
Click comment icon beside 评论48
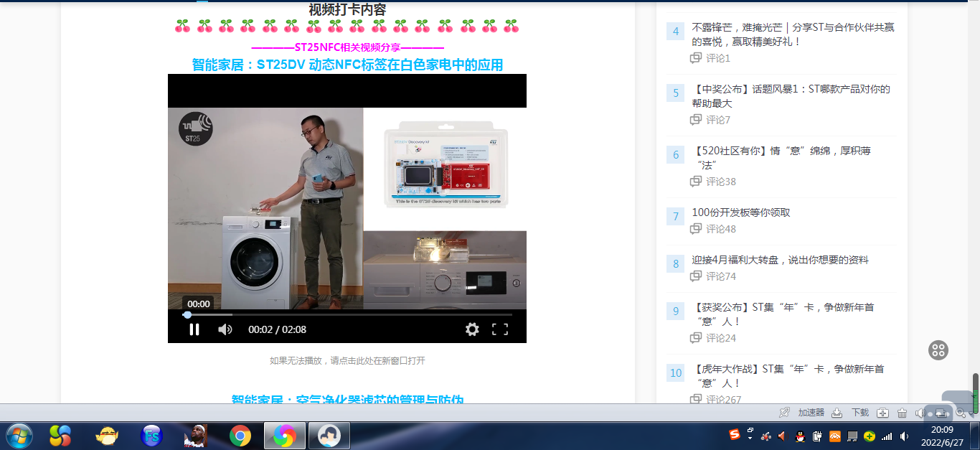click(x=696, y=229)
